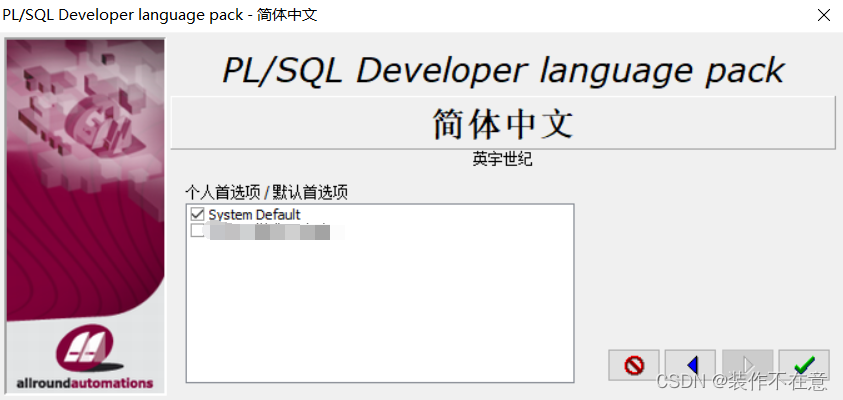
Task: Click the PL/SQL Developer language pack heading
Action: [503, 70]
